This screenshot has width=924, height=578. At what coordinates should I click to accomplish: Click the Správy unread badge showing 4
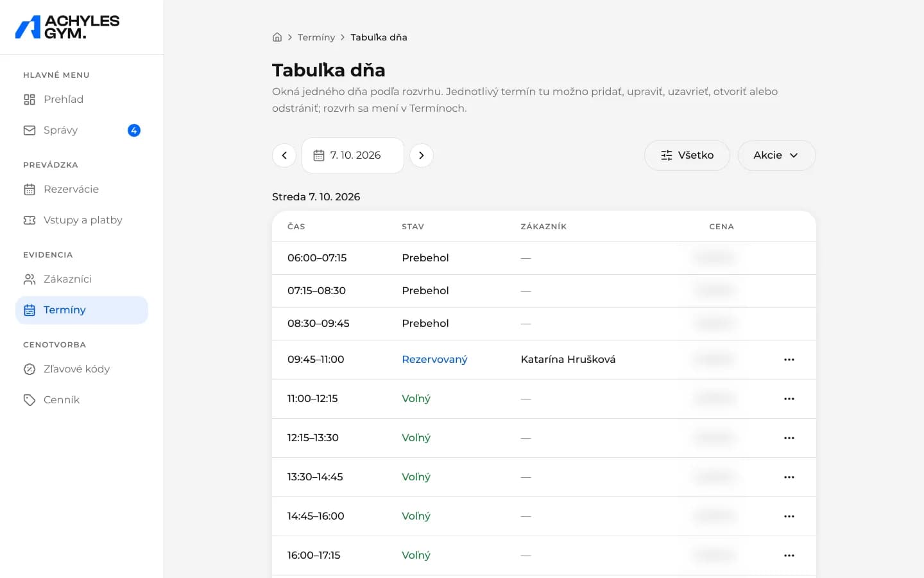coord(134,130)
